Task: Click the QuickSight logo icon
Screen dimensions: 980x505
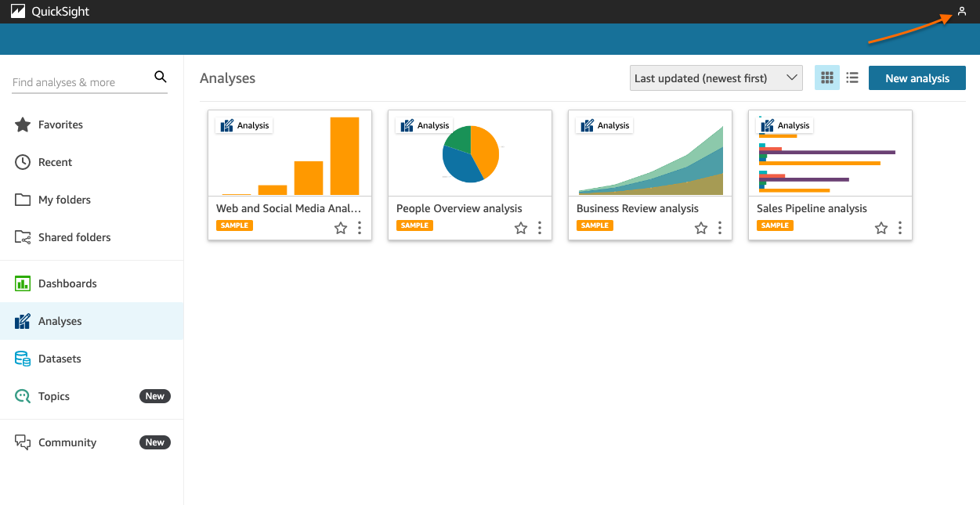Action: coord(18,12)
